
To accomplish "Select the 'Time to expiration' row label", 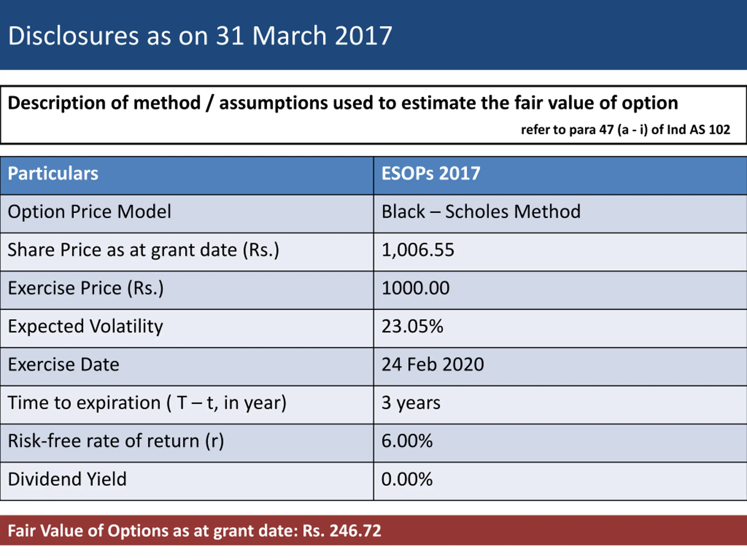I will point(147,403).
